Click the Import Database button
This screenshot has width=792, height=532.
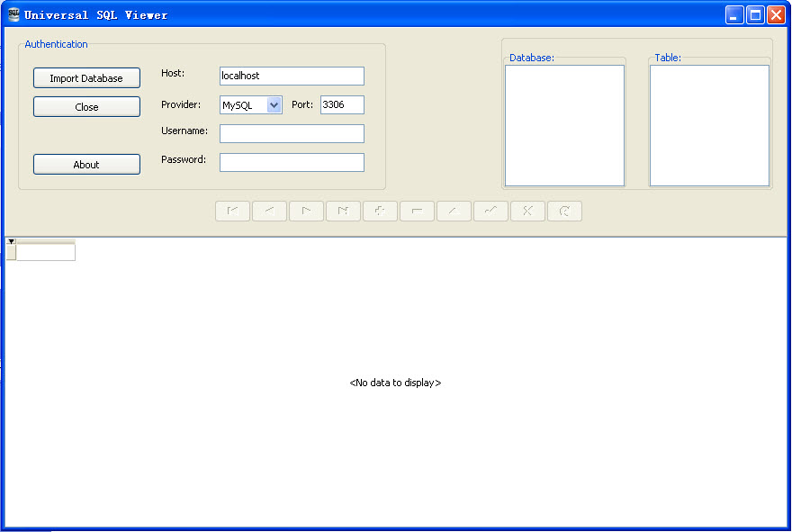(x=86, y=78)
